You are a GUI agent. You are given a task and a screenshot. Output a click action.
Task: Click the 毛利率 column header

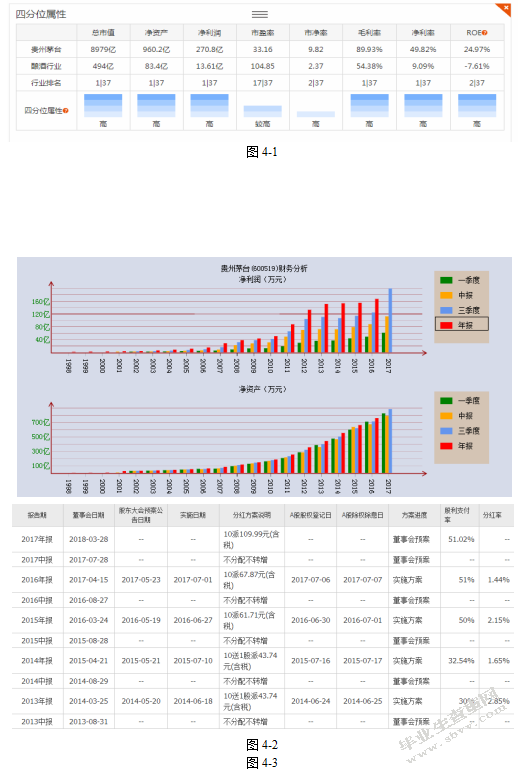point(369,33)
